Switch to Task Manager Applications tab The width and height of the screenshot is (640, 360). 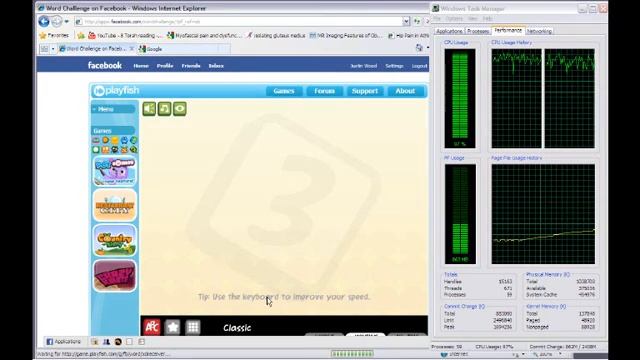449,31
